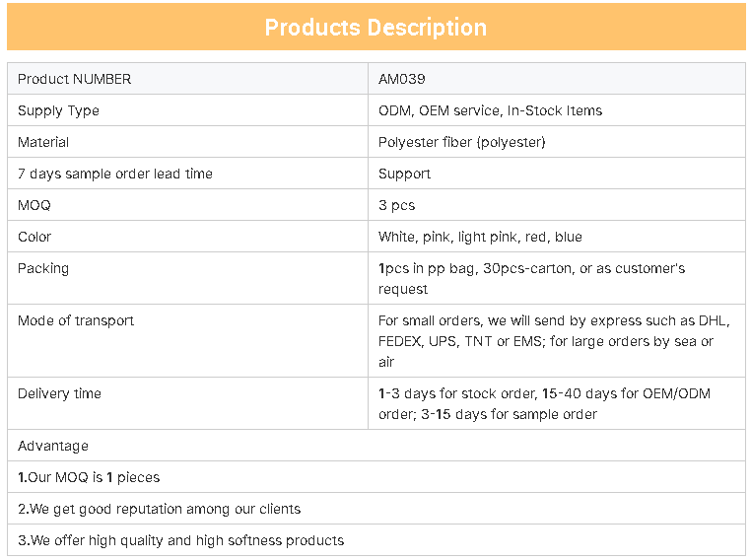
Task: Select the Color row label
Action: click(34, 237)
